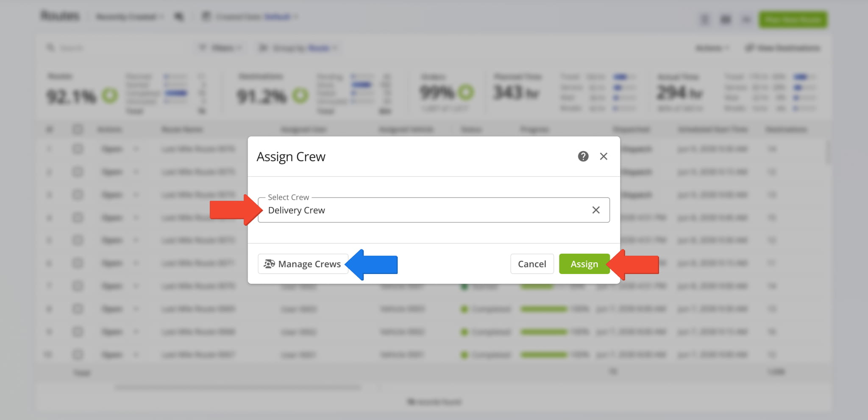This screenshot has height=420, width=868.
Task: Toggle the select-all checkbox in table header
Action: (x=78, y=129)
